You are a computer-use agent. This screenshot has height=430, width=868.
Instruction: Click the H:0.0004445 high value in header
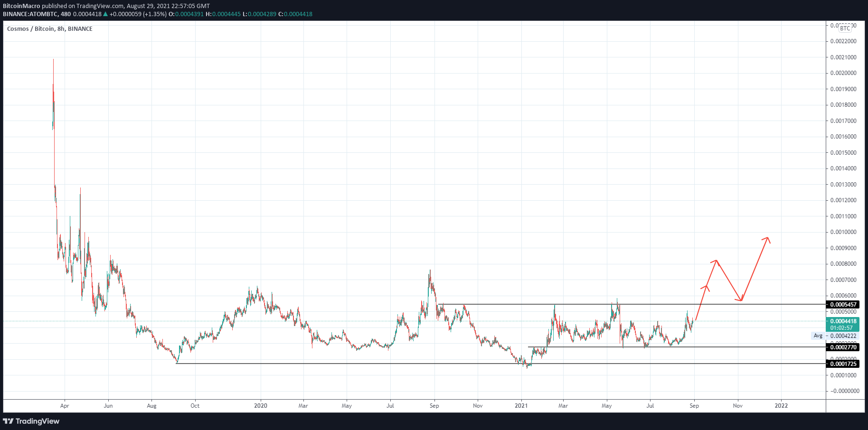(x=223, y=14)
